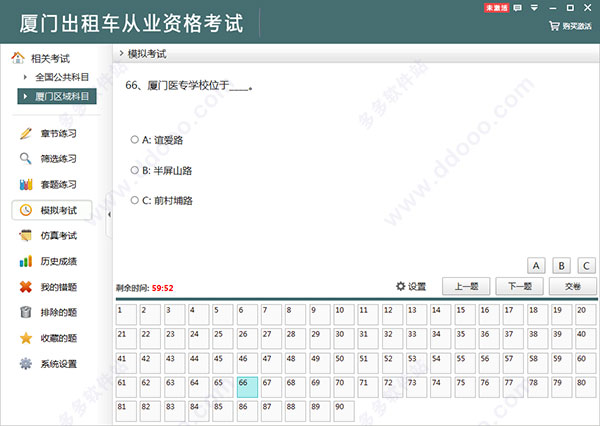Select the 模拟考试 clock icon

[26, 210]
